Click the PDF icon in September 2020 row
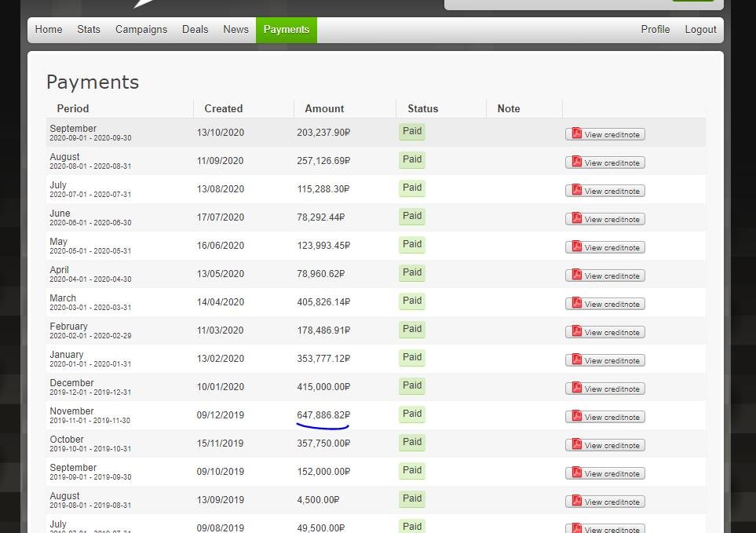The image size is (756, 533). tap(576, 134)
